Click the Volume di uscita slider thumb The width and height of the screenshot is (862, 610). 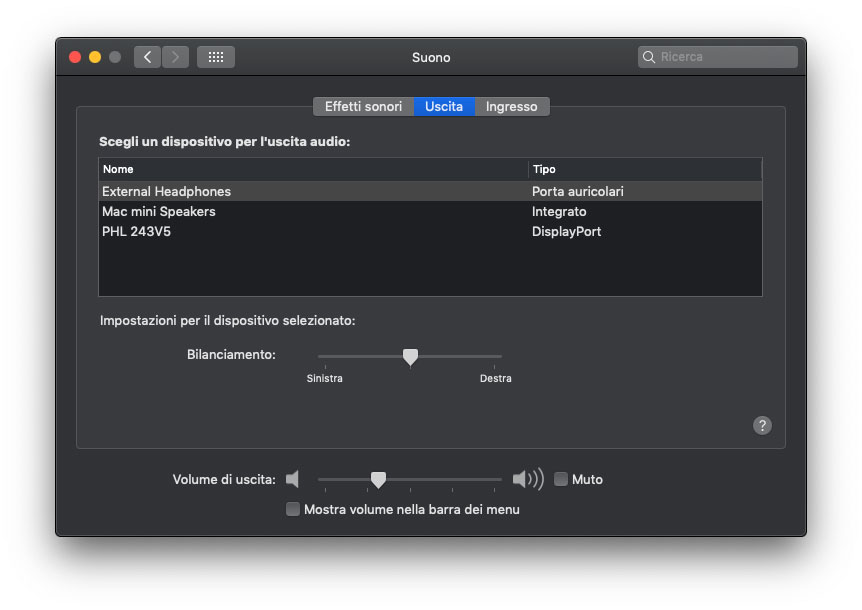tap(378, 480)
